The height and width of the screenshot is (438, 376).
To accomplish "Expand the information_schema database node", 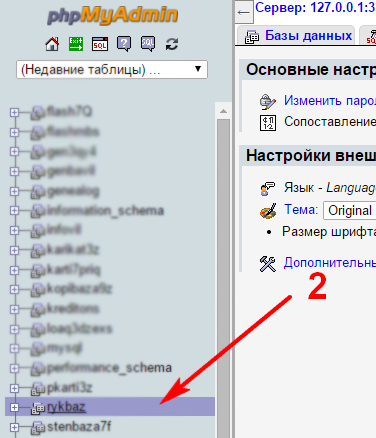I will (x=14, y=211).
